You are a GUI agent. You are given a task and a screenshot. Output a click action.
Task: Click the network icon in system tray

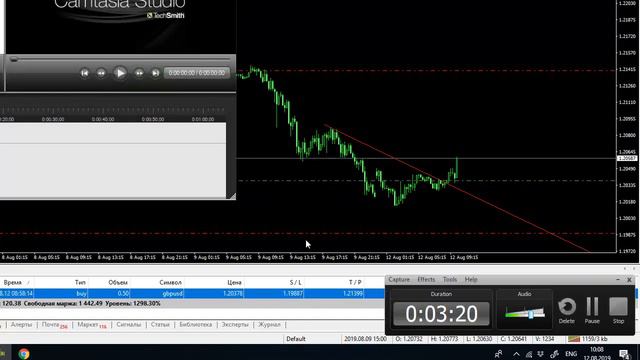click(529, 354)
